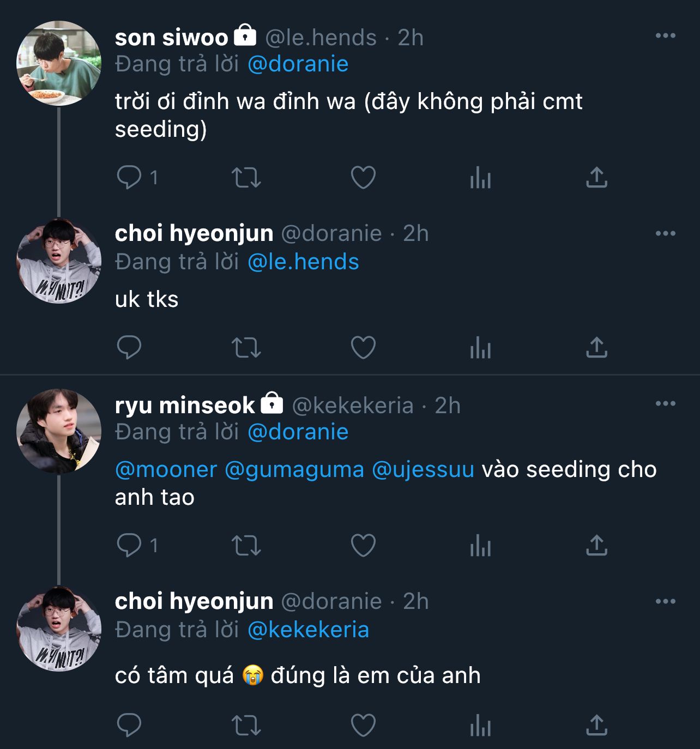
Task: Open the @mooner mention link
Action: (x=166, y=470)
